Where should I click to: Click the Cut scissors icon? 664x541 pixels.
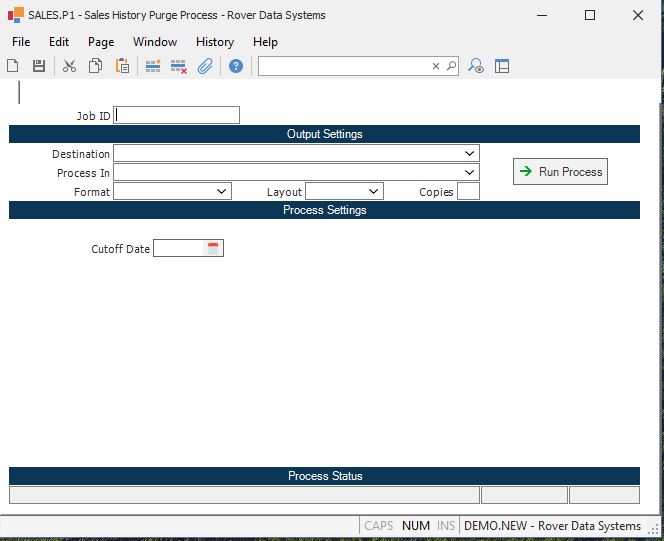click(x=69, y=66)
